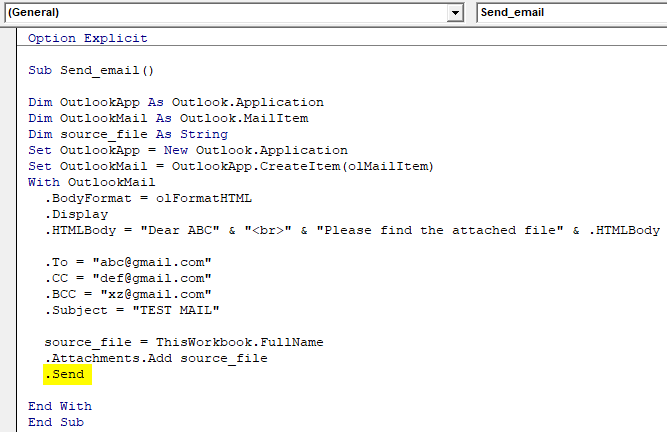Screen dimensions: 667x432
Task: Click the CreateItem(olMailItem) line
Action: point(231,166)
